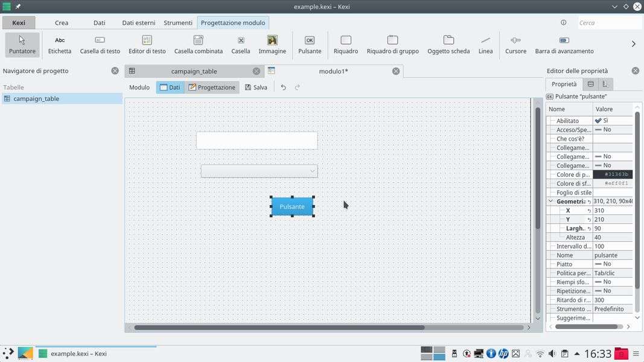
Task: Pick the Barra di avanzamento tool
Action: 564,45
